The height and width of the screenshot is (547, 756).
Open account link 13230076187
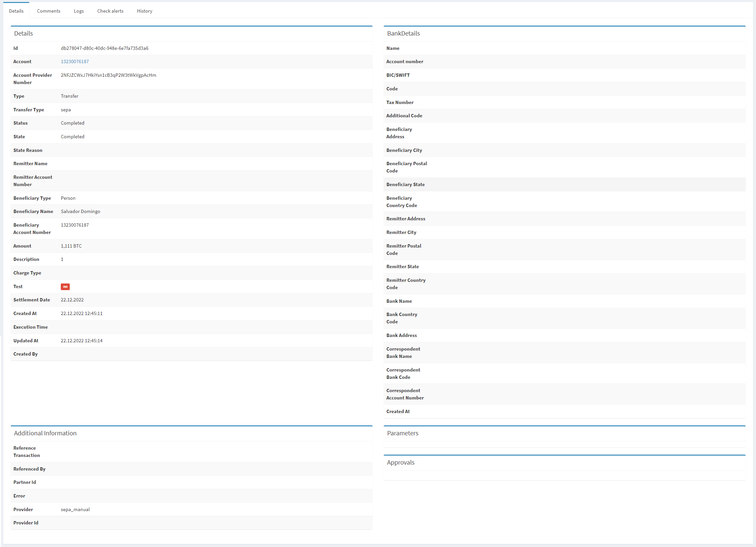pos(75,62)
